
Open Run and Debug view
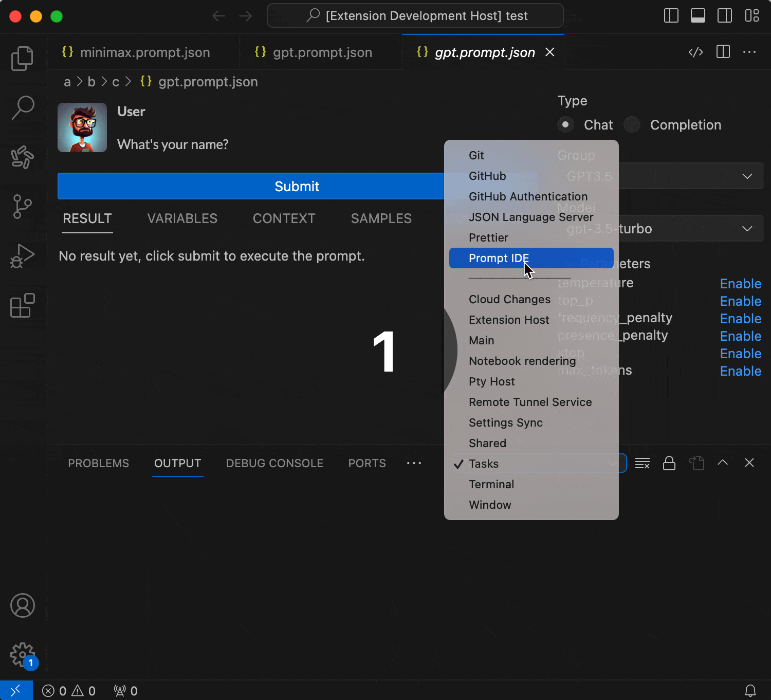click(22, 256)
